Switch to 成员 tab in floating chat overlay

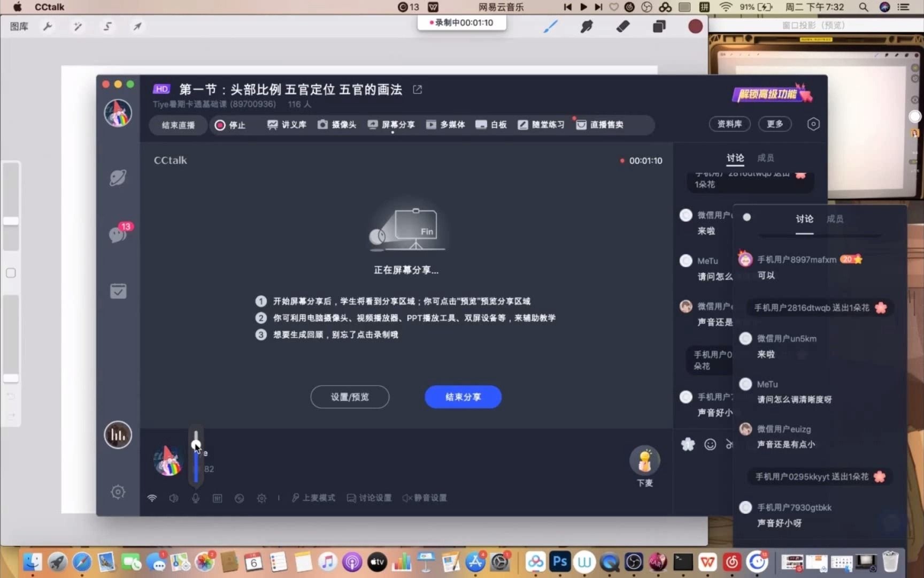(835, 219)
